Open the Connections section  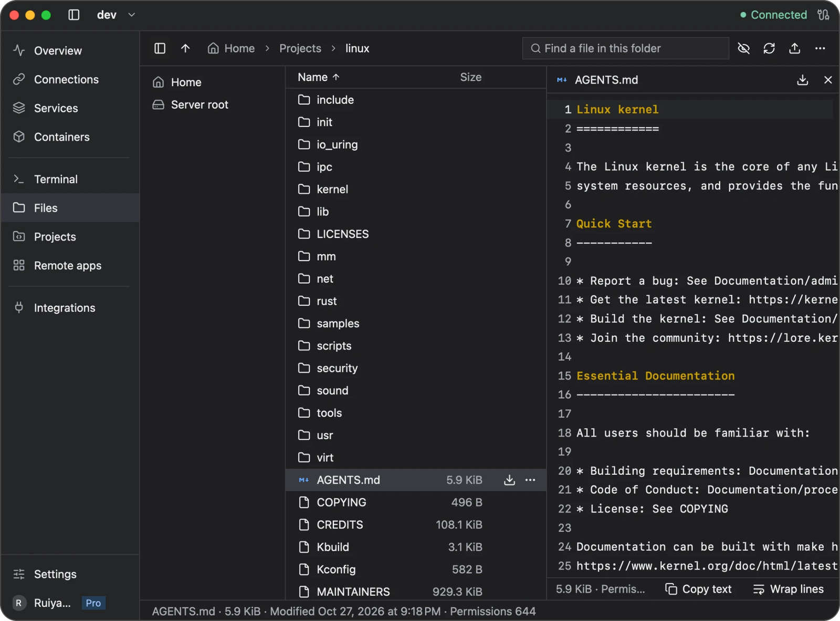pos(70,79)
